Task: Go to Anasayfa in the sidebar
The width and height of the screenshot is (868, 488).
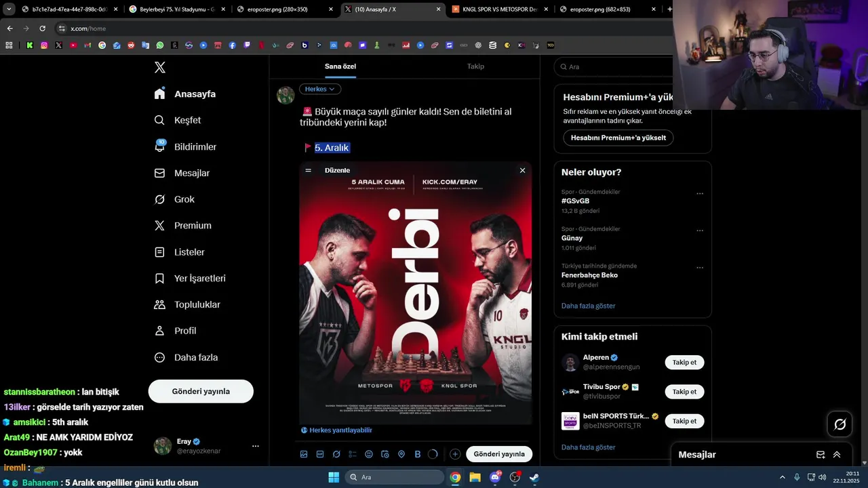Action: 185,94
